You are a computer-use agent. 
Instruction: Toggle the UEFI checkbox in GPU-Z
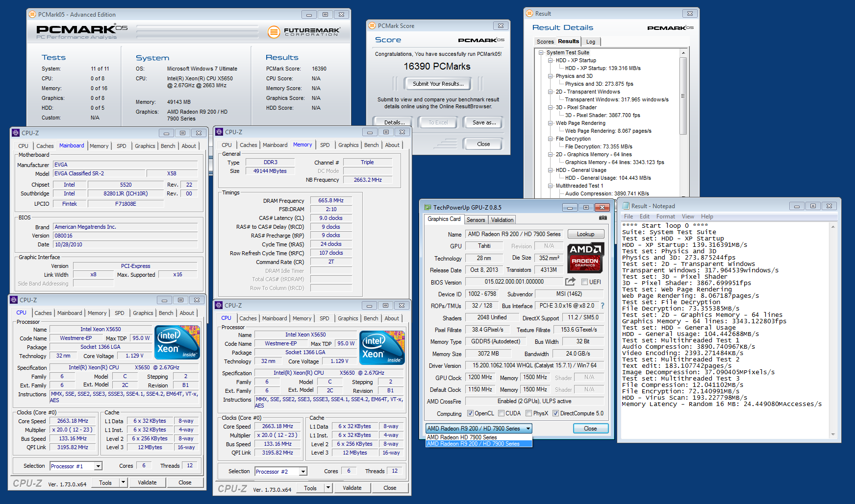[584, 282]
